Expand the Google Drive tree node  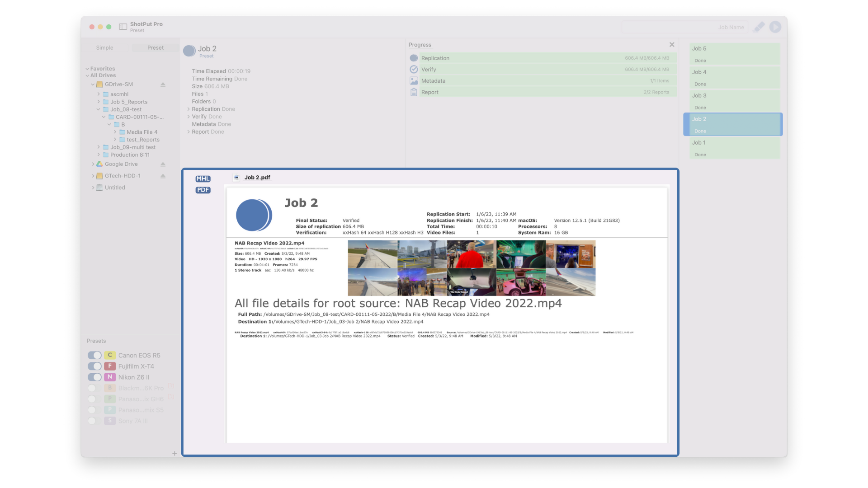pyautogui.click(x=93, y=164)
